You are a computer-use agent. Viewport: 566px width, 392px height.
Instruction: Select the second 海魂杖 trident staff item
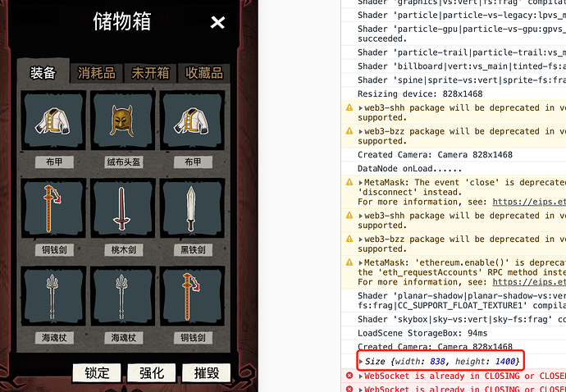(x=123, y=296)
